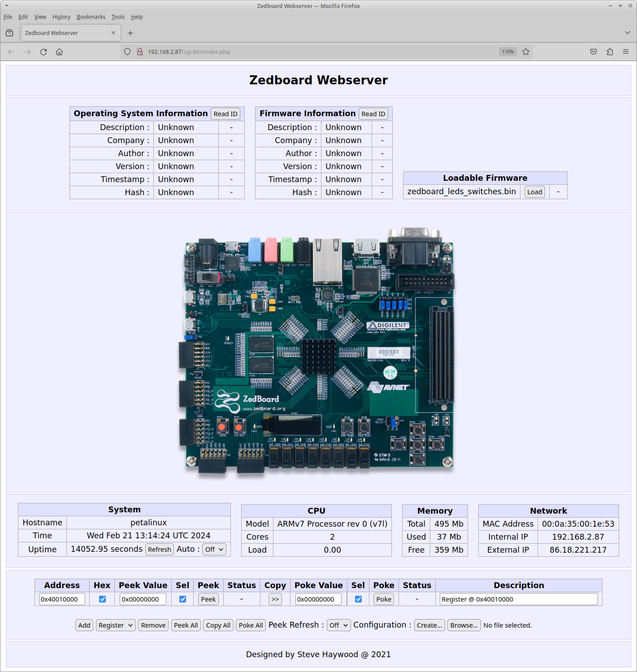Go to the Firefox home page
The height and width of the screenshot is (672, 637).
pos(59,52)
